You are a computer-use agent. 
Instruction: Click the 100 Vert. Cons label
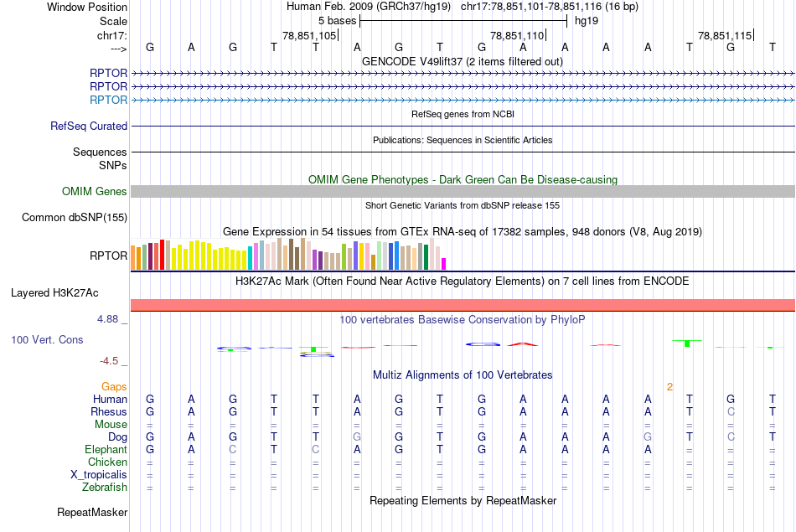pyautogui.click(x=47, y=339)
